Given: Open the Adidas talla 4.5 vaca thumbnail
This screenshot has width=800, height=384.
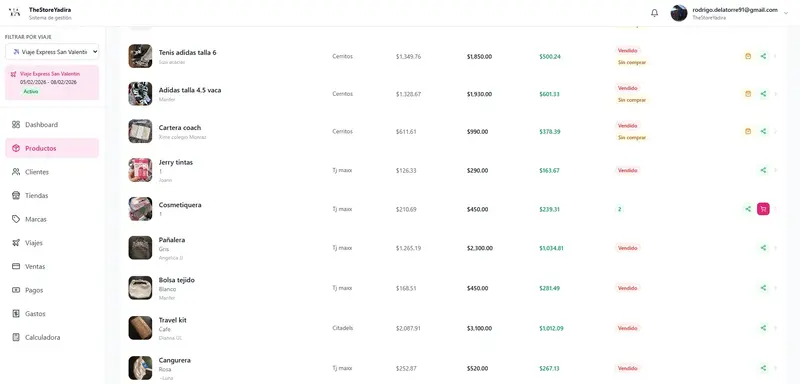Looking at the screenshot, I should [140, 94].
